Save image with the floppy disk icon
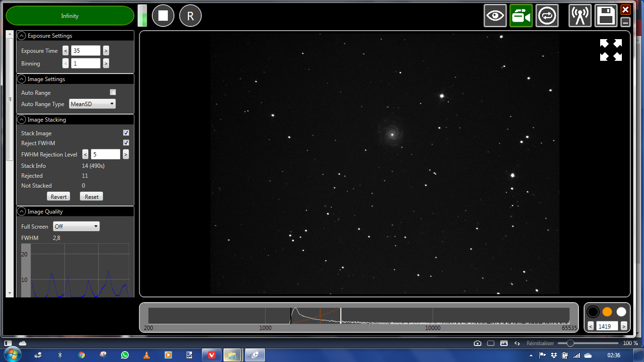Image resolution: width=644 pixels, height=362 pixels. [x=606, y=16]
